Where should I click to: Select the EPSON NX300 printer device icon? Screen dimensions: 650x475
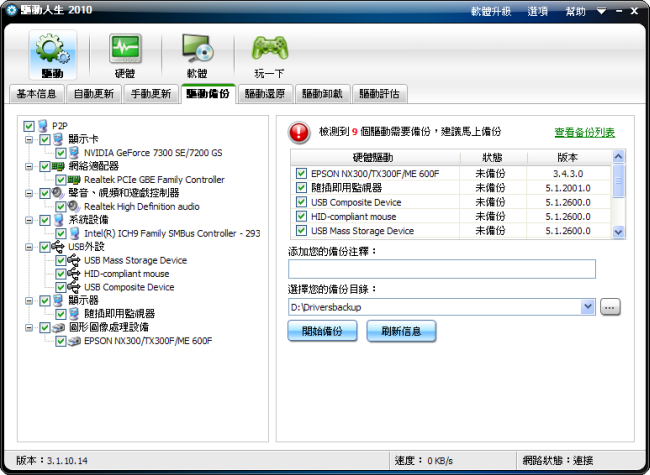tap(75, 341)
